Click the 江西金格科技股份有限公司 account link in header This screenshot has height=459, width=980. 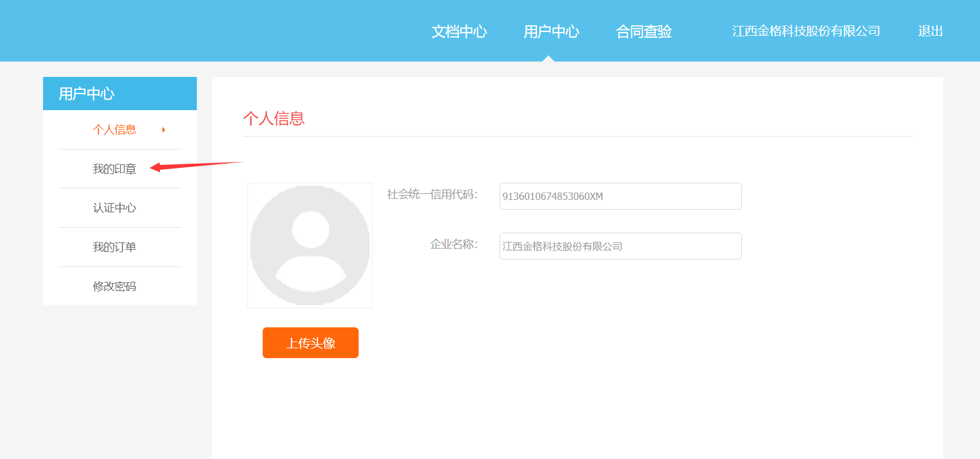pos(806,31)
